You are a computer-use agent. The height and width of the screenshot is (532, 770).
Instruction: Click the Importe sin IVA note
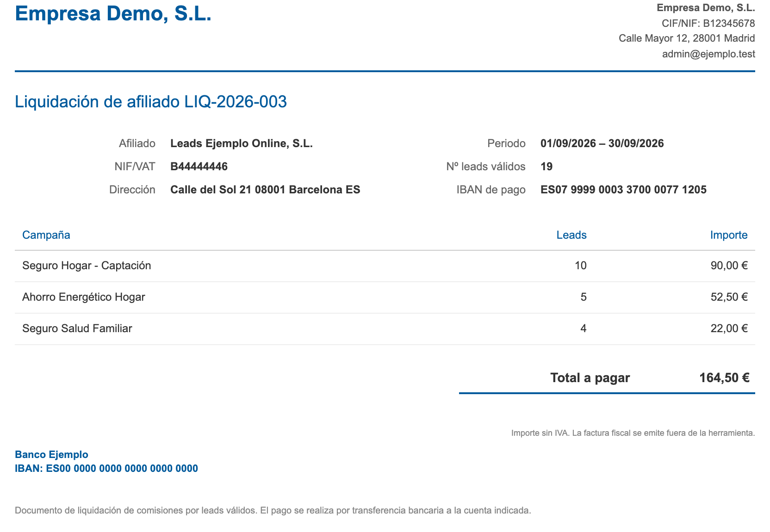(633, 433)
